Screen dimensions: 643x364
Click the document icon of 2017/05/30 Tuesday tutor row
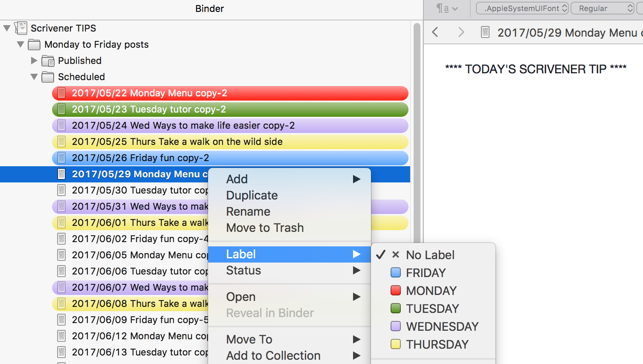coord(61,190)
